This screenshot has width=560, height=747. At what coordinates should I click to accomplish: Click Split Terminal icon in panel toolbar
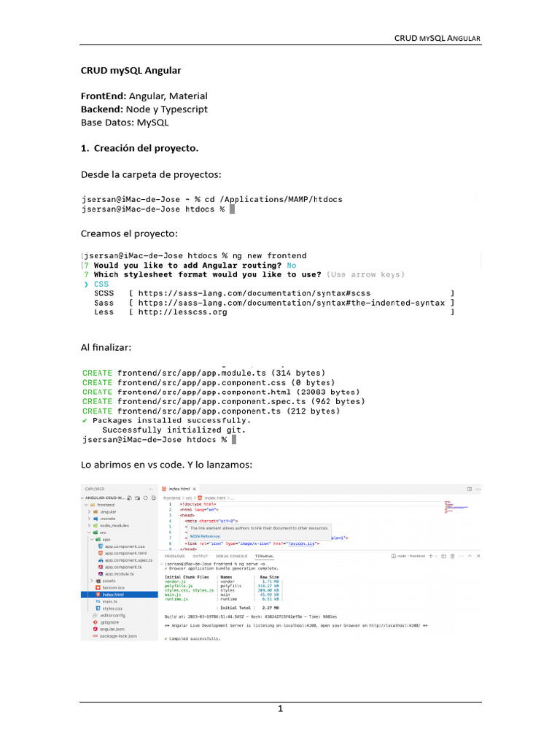[444, 556]
